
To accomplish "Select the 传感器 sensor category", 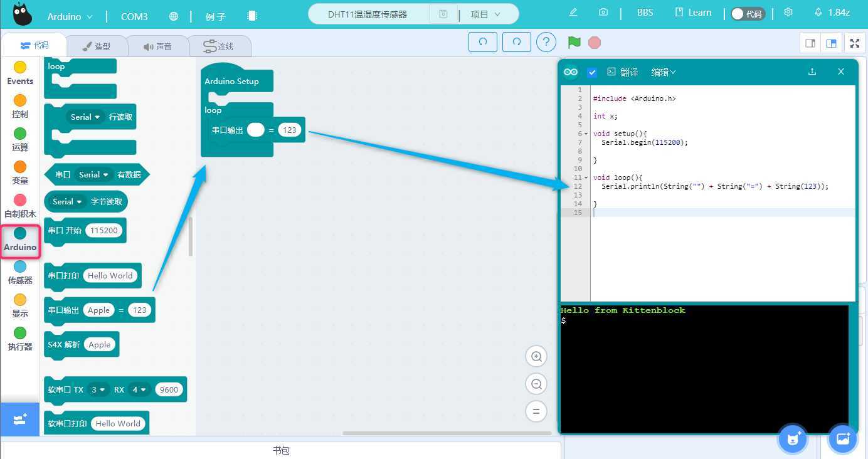I will pyautogui.click(x=20, y=273).
